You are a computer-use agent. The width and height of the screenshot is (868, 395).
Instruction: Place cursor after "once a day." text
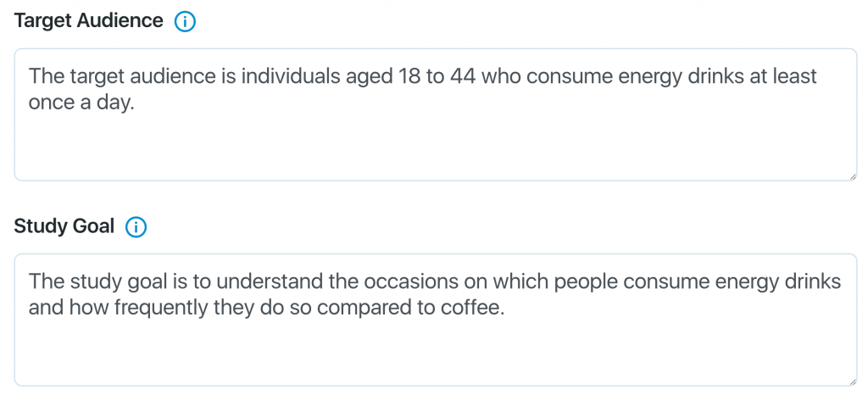(136, 103)
